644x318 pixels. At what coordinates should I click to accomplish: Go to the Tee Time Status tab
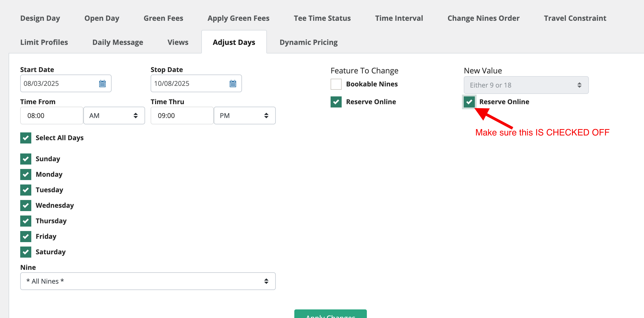click(x=322, y=18)
